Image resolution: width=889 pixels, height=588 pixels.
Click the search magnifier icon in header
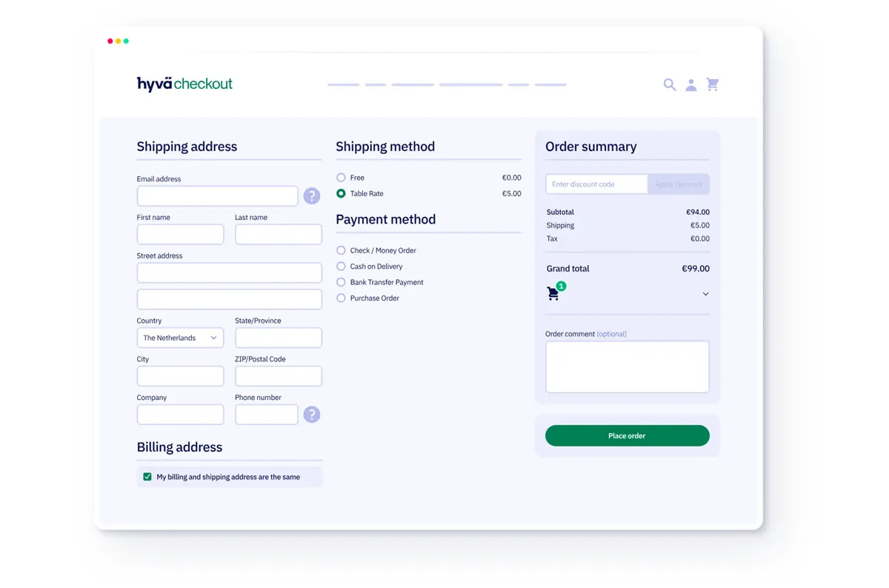pyautogui.click(x=670, y=85)
